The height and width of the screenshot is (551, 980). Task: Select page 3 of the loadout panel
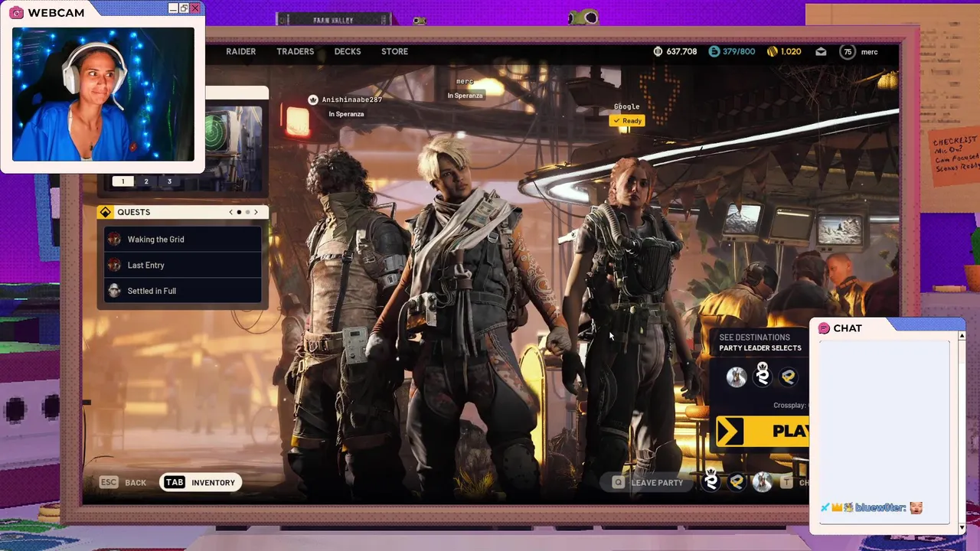[169, 181]
